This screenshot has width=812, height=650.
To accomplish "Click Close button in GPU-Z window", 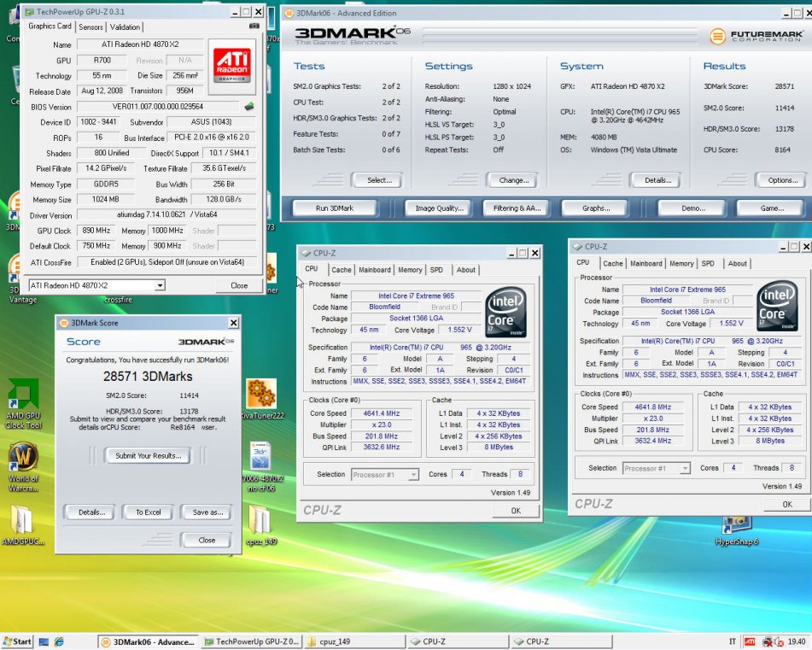I will 239,285.
